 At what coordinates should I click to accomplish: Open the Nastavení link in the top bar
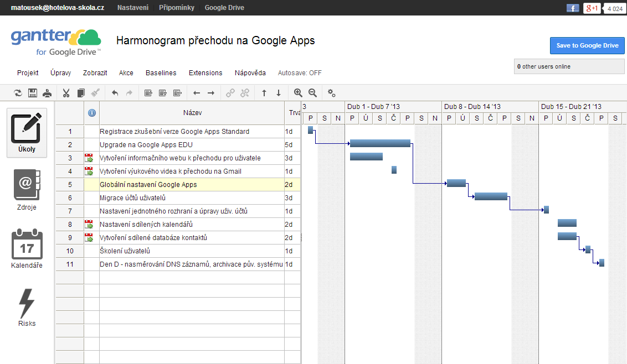[133, 8]
